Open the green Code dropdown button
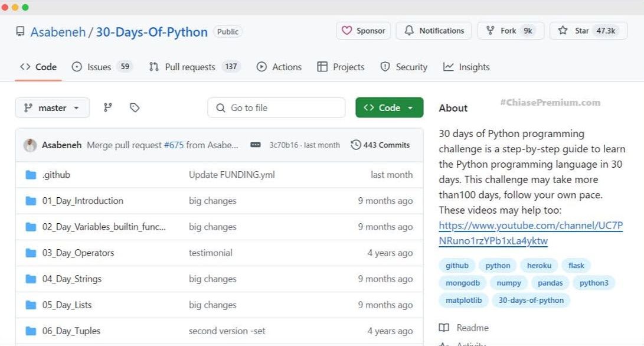This screenshot has height=346, width=644. click(x=390, y=107)
